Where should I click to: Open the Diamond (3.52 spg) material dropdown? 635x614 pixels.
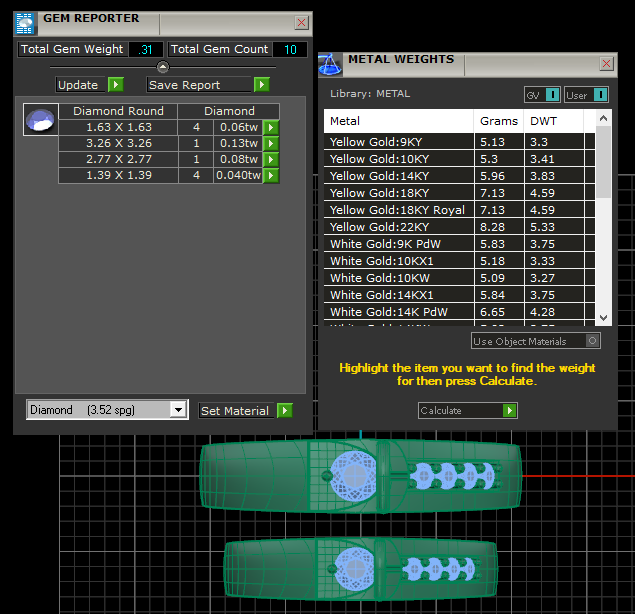tap(178, 410)
